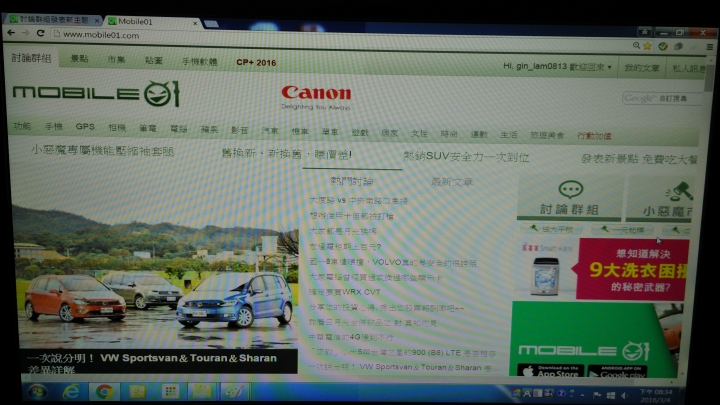The height and width of the screenshot is (405, 720).
Task: Select the 市集 top tab
Action: coord(116,60)
